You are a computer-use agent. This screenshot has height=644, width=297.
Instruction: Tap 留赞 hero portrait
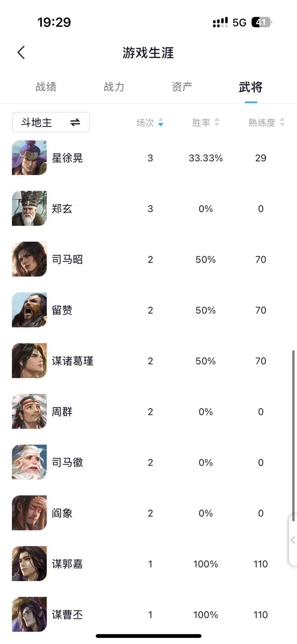[29, 310]
